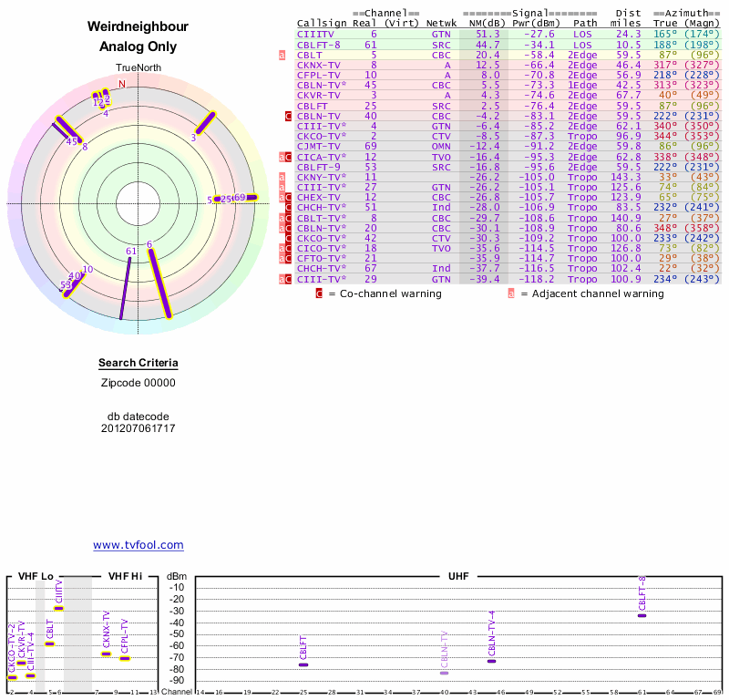Click the Callsign column header
This screenshot has height=700, width=729.
click(x=322, y=24)
